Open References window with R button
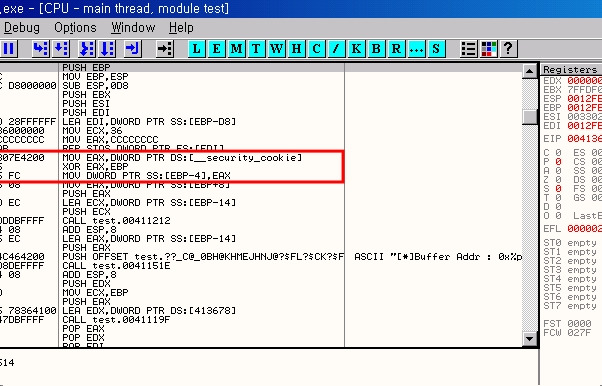 396,49
